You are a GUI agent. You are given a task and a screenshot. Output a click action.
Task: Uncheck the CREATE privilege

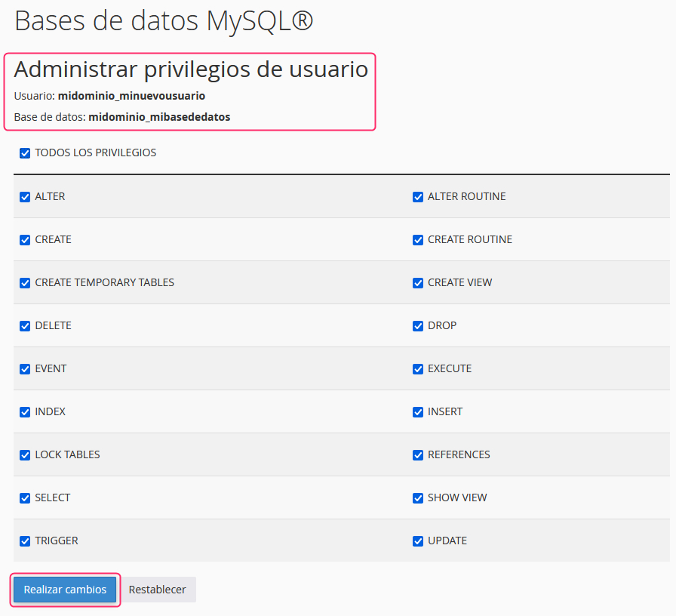click(x=25, y=240)
